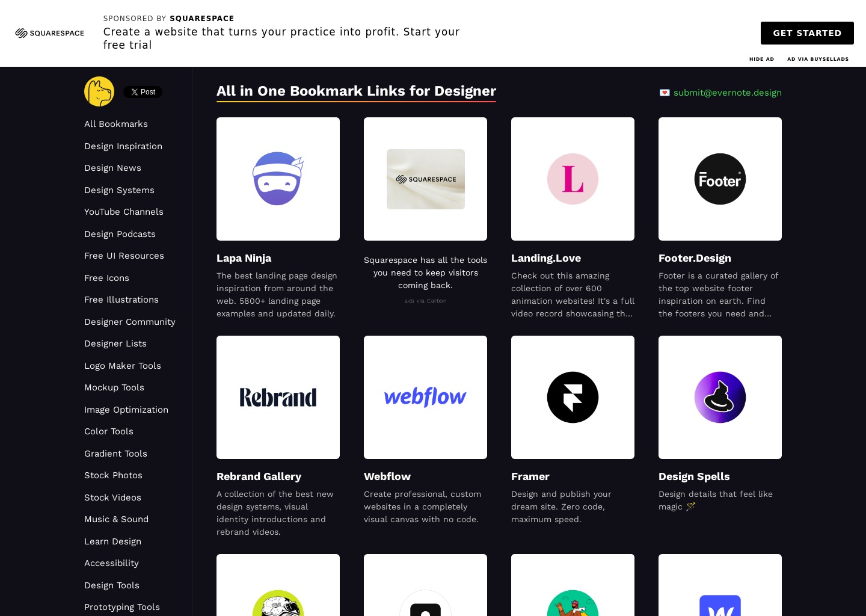Viewport: 866px width, 616px height.
Task: Select Stock Photos in sidebar
Action: tap(113, 475)
